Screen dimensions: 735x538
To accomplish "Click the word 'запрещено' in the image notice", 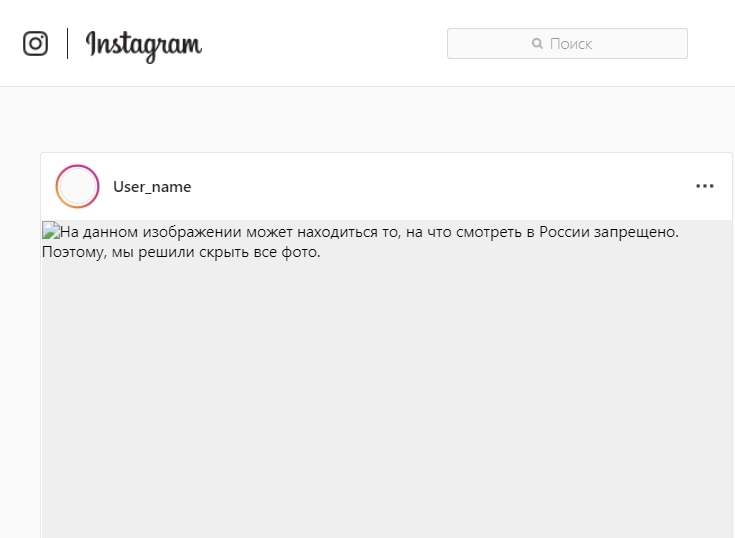I will [634, 232].
